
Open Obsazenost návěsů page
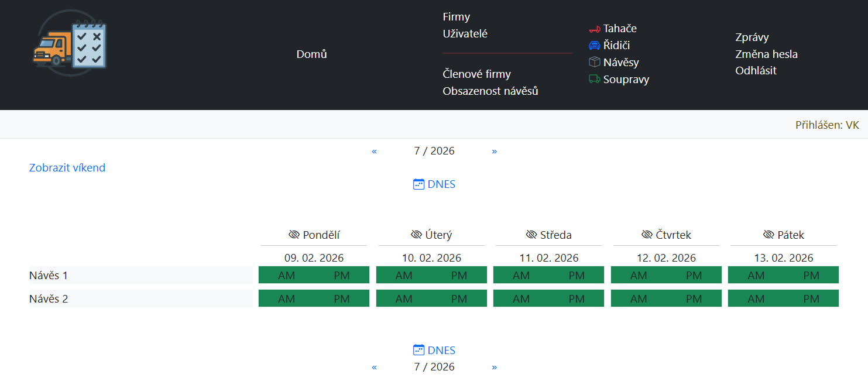pyautogui.click(x=490, y=91)
